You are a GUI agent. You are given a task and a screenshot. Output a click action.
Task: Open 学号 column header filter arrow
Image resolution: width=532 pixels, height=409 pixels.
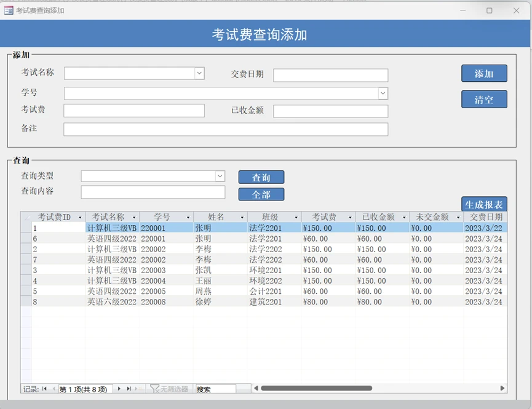[x=188, y=217]
